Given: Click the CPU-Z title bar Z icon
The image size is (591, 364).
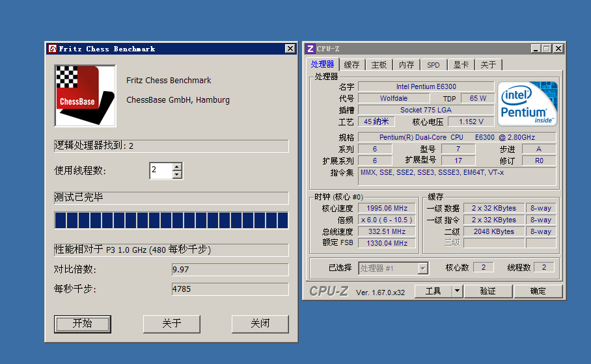Looking at the screenshot, I should (x=310, y=49).
